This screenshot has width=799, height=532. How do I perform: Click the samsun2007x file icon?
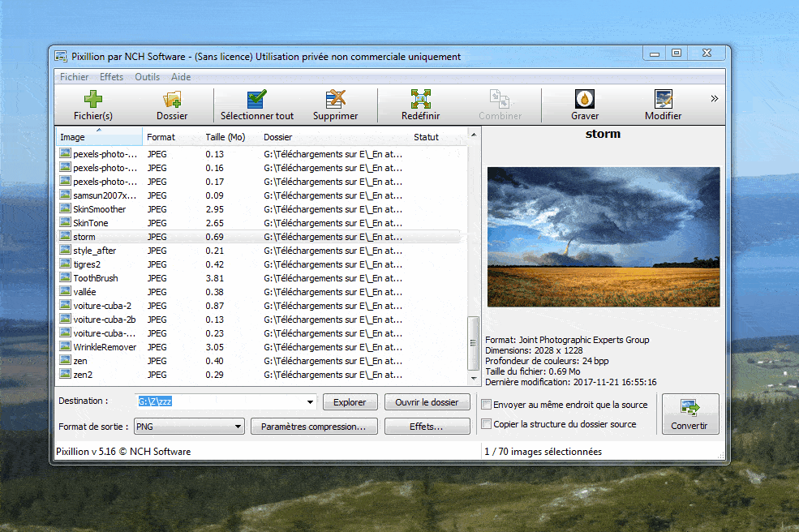pyautogui.click(x=65, y=195)
